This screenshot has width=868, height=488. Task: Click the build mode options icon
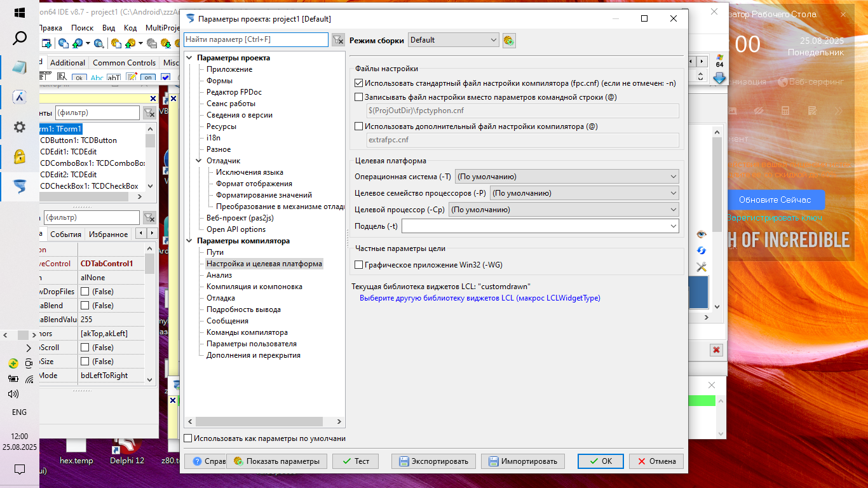point(508,41)
